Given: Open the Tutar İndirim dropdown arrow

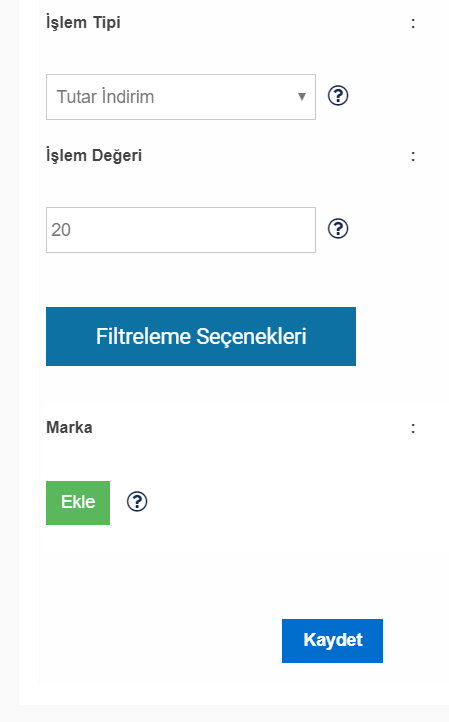Looking at the screenshot, I should [x=302, y=97].
